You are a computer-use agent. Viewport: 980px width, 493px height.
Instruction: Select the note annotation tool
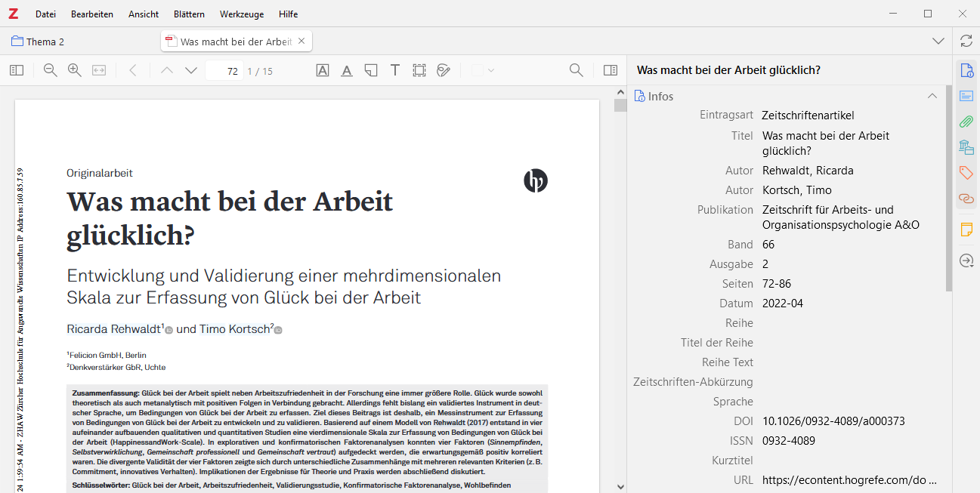pos(371,70)
